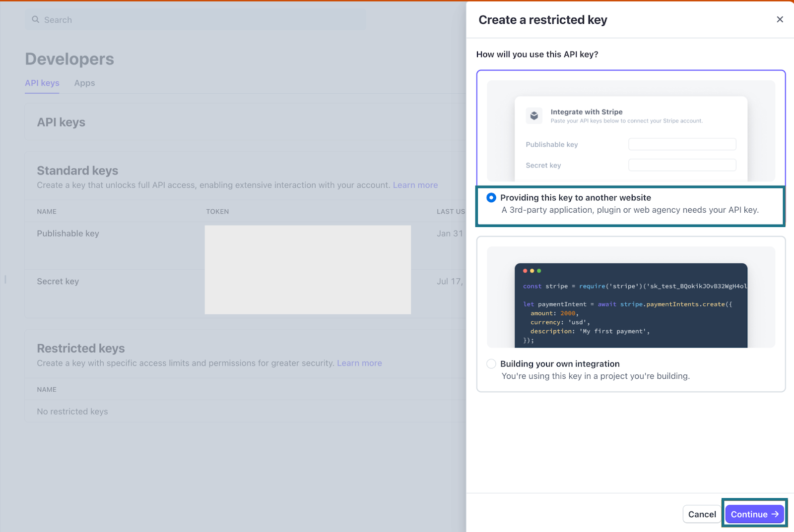Viewport: 794px width, 532px height.
Task: Click the Secret key field in preview
Action: tap(682, 165)
